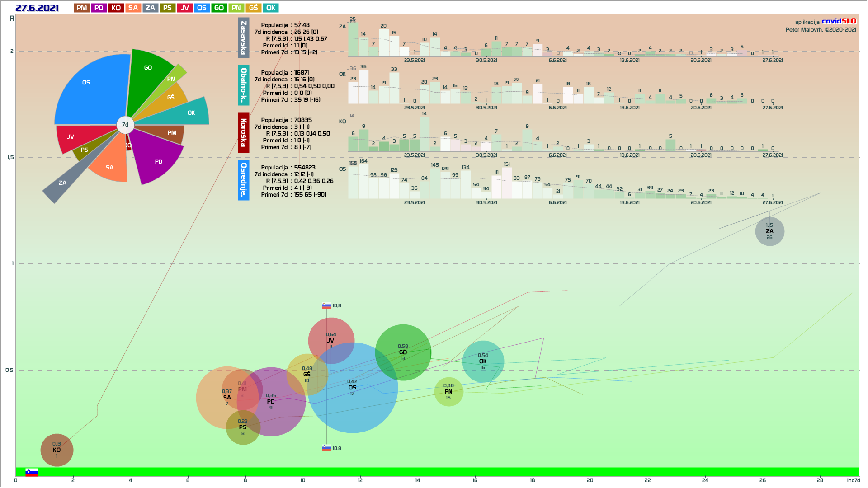
Task: Expand the Osrednje- region label
Action: pos(244,180)
